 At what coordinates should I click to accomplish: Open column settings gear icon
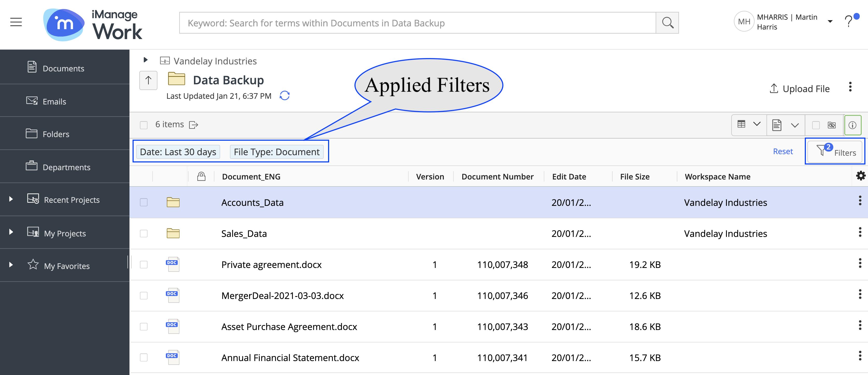click(860, 176)
